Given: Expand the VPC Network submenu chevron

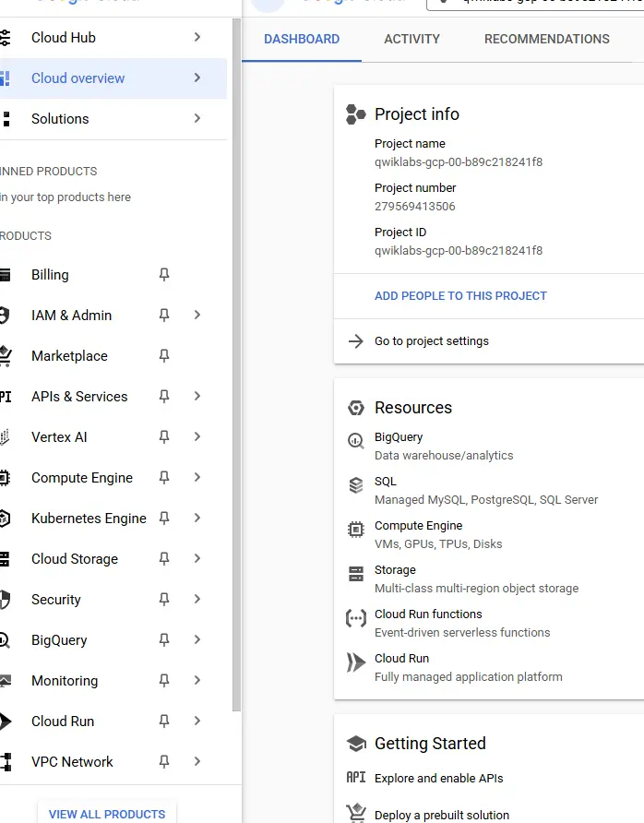Looking at the screenshot, I should click(197, 761).
